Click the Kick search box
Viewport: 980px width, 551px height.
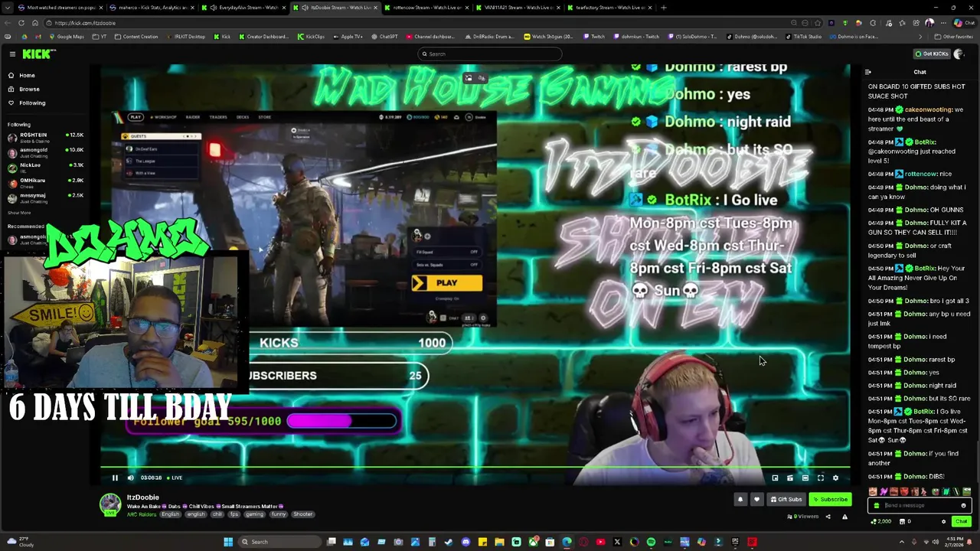coord(490,54)
